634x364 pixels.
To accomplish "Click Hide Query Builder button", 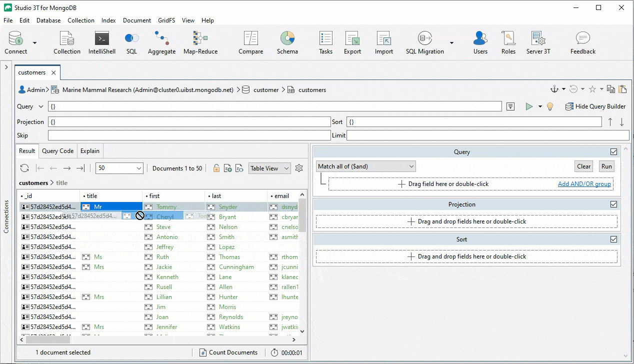I will point(595,106).
